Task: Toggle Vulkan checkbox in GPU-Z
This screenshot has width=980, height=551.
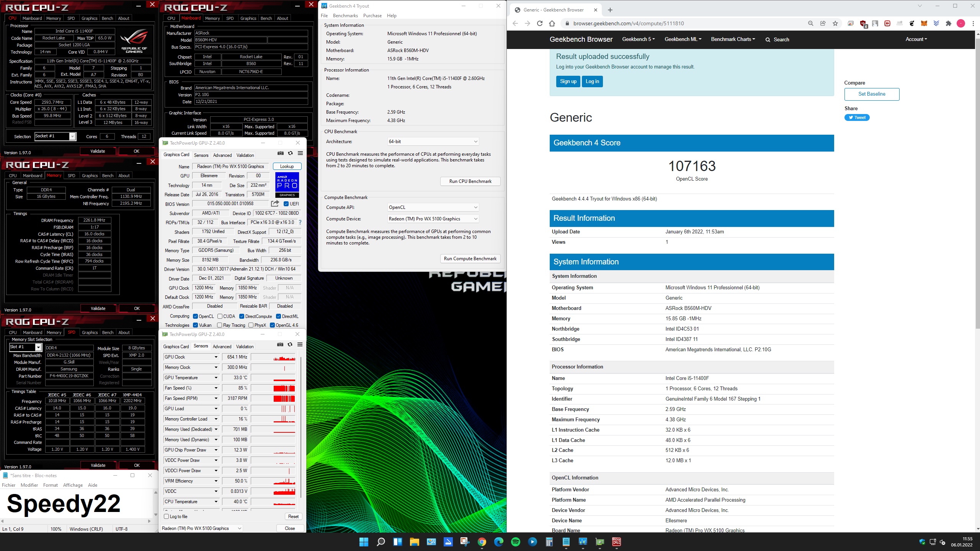Action: coord(196,325)
